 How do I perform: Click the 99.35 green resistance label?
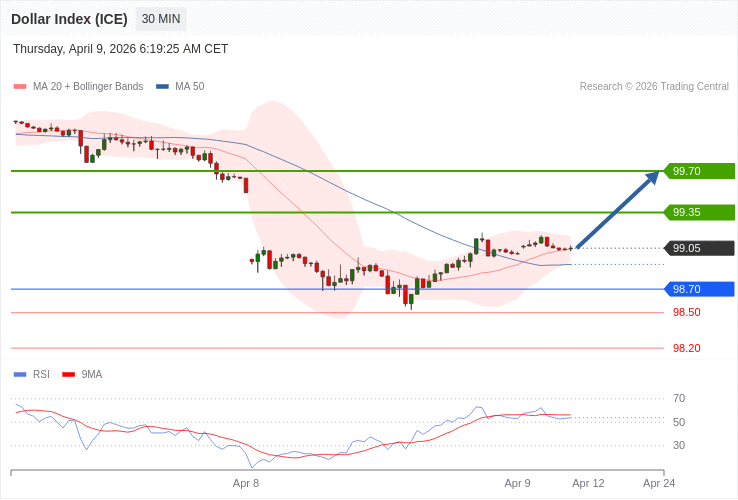coord(699,212)
